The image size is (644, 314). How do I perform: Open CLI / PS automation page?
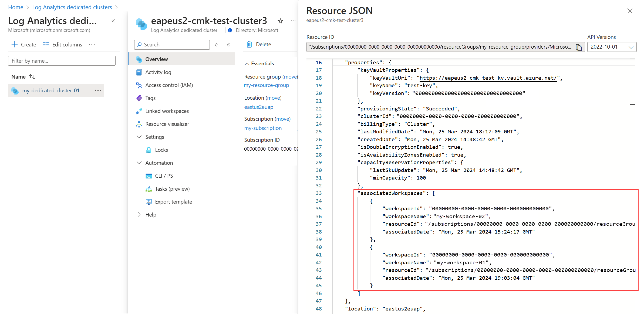pos(164,176)
